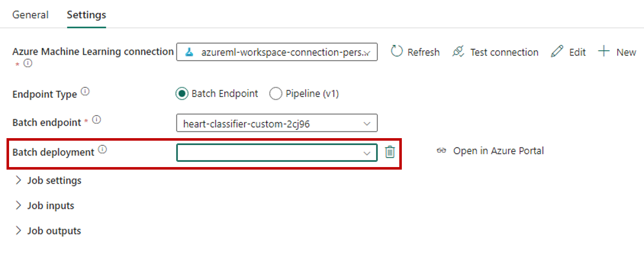Image resolution: width=644 pixels, height=264 pixels.
Task: Select the Settings tab
Action: [86, 15]
